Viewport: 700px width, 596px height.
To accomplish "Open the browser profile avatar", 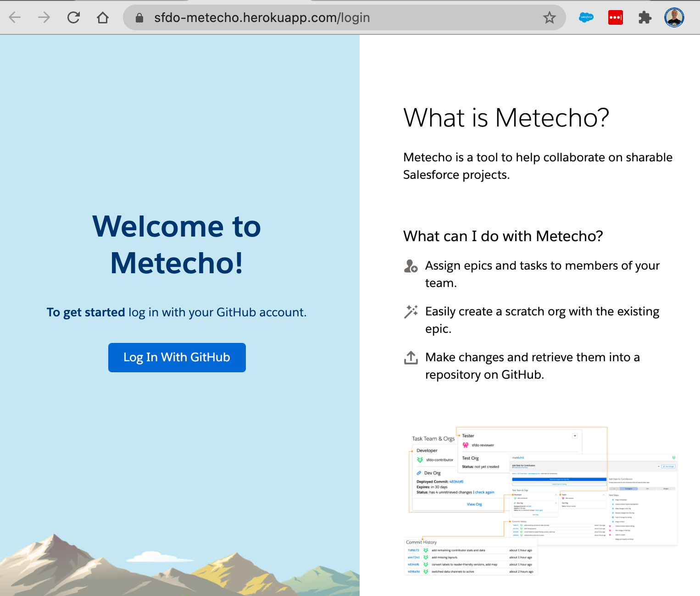I will click(x=674, y=17).
